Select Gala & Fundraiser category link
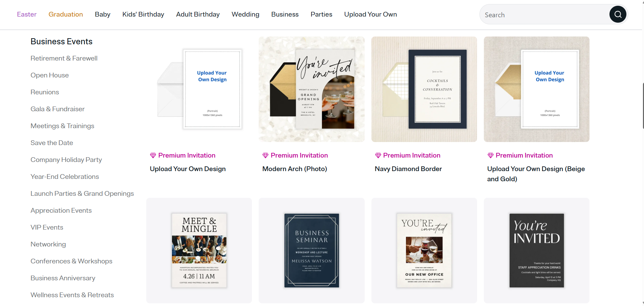 pos(58,109)
